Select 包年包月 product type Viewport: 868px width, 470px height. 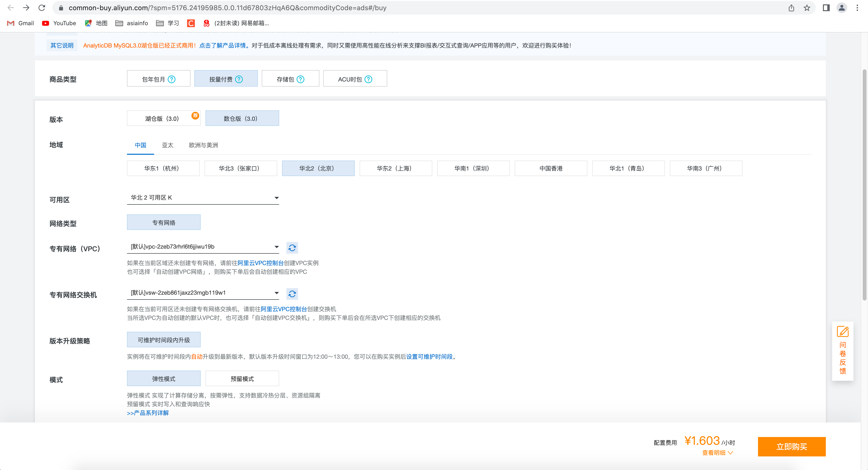click(159, 79)
